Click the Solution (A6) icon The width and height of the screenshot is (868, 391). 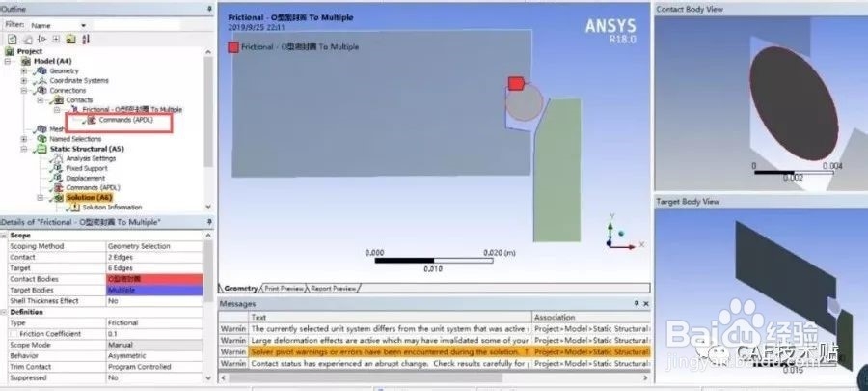click(x=58, y=198)
